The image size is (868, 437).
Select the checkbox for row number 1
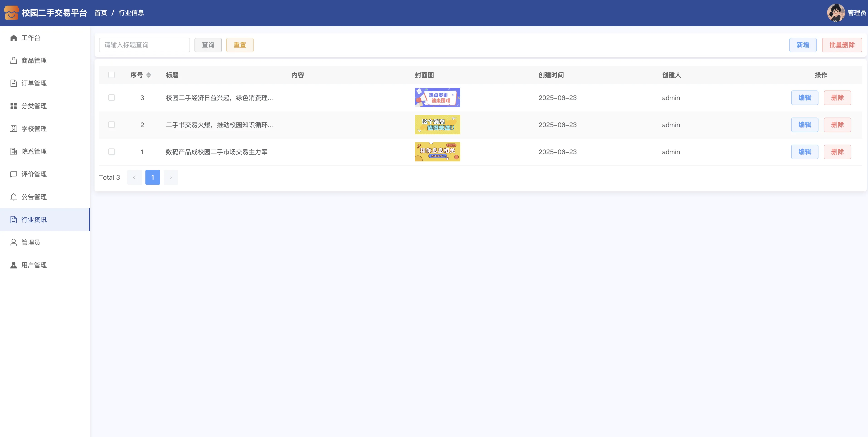[112, 152]
